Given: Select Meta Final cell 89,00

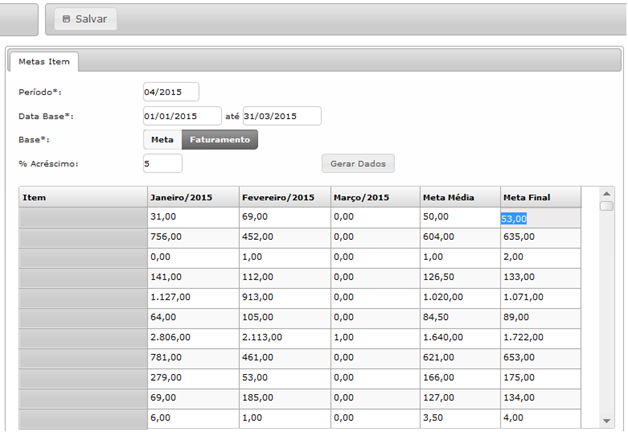Looking at the screenshot, I should (x=540, y=317).
